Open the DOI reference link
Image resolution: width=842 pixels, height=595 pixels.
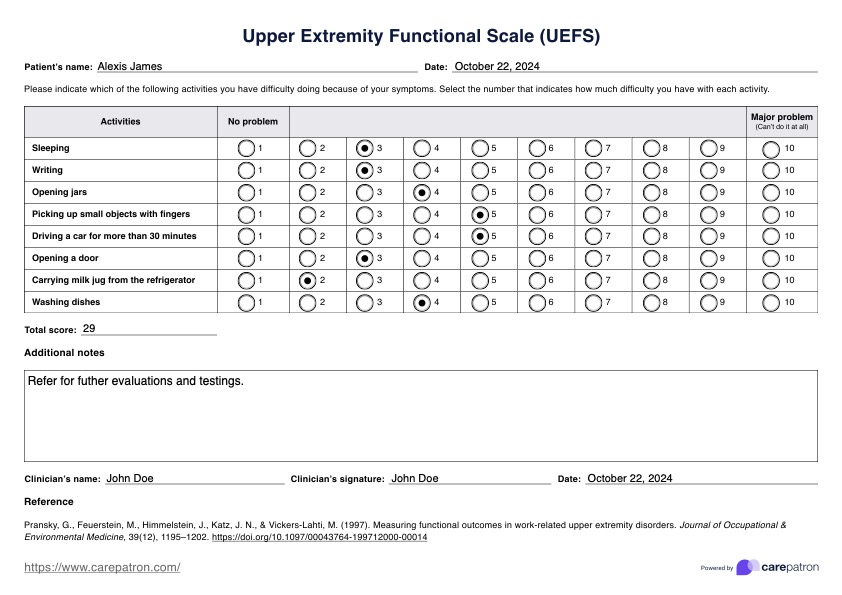320,537
